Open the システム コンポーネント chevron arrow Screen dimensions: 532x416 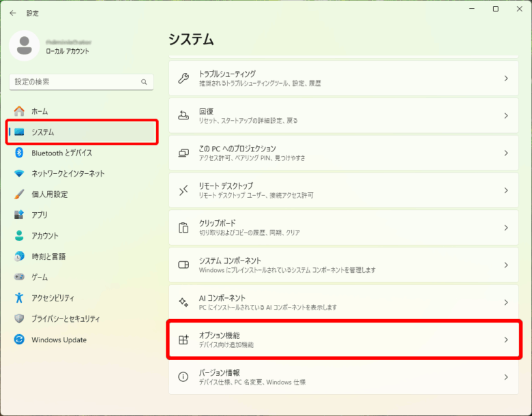pyautogui.click(x=506, y=265)
